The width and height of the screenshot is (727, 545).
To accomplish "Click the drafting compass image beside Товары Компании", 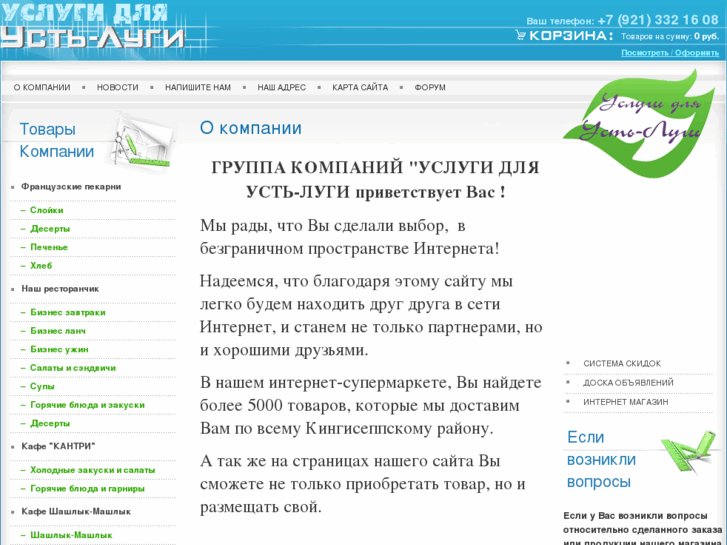I will click(143, 143).
